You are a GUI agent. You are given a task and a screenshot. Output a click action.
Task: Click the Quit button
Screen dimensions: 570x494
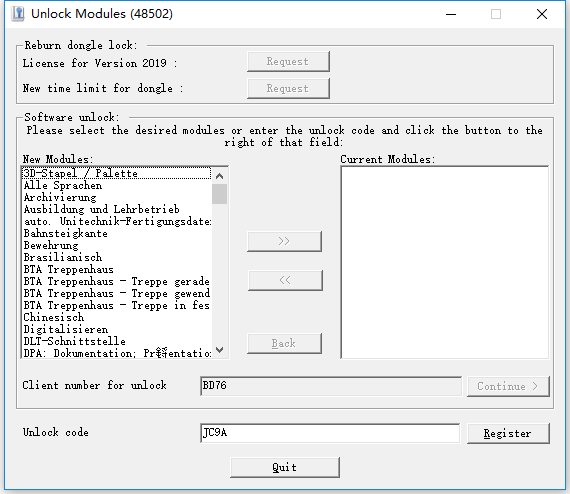tap(285, 467)
